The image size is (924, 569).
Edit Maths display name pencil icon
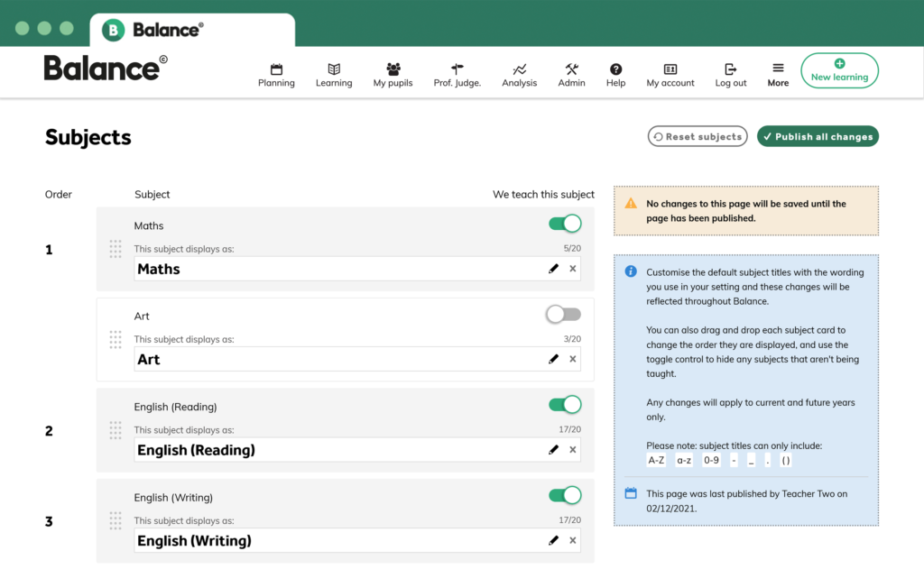click(553, 269)
